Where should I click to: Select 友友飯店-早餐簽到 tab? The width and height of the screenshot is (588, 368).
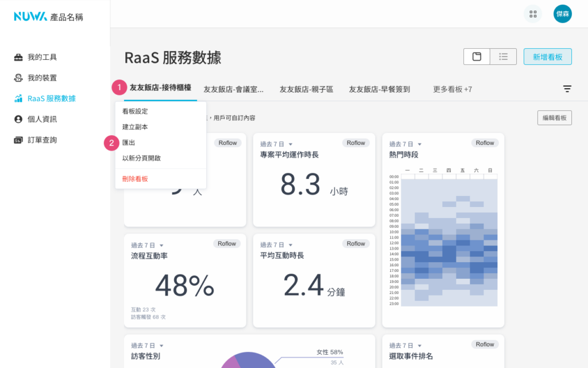point(379,89)
